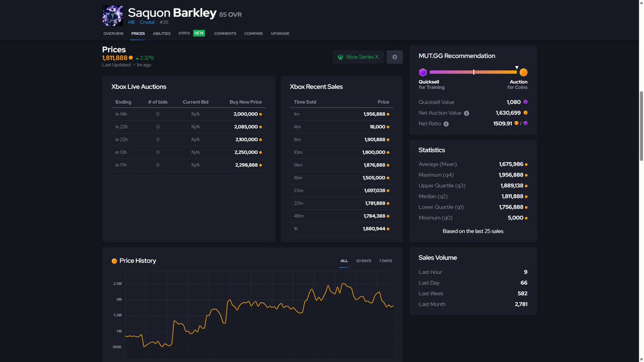Click the coin icon next to 1,630,699
This screenshot has width=644, height=362.
[525, 113]
